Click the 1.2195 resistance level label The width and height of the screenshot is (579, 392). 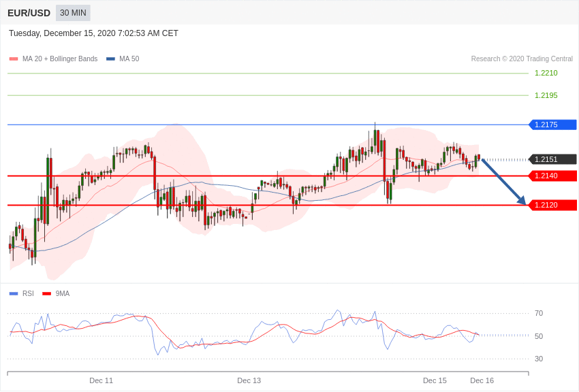546,95
